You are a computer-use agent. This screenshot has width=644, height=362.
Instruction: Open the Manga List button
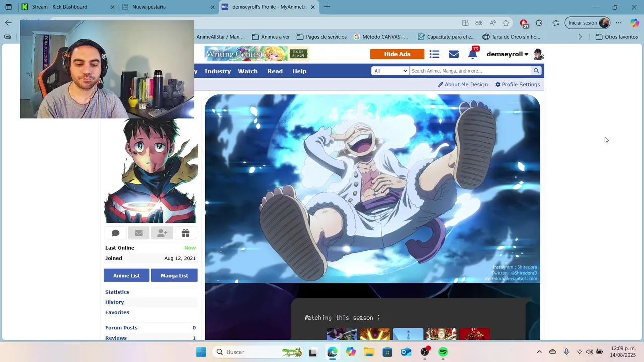(x=174, y=276)
